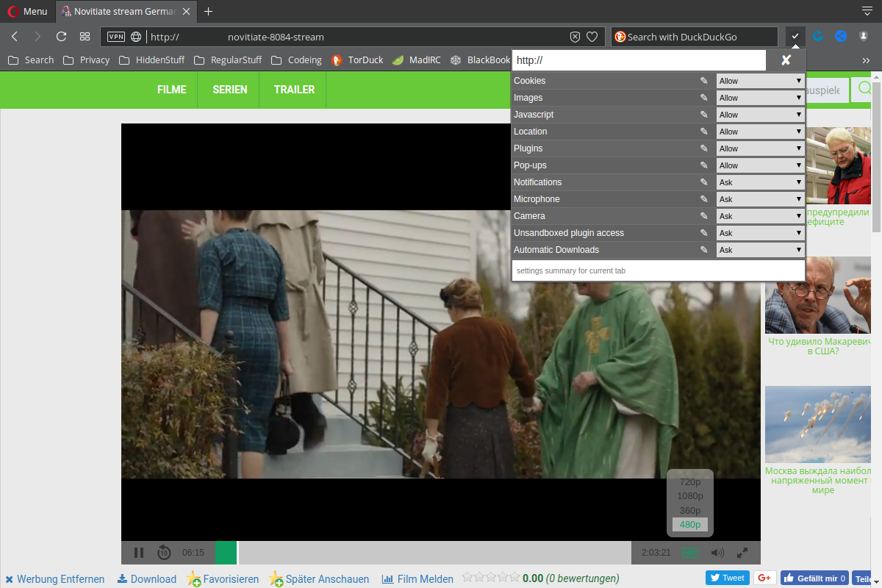Select 480p video quality
The height and width of the screenshot is (588, 882).
690,525
